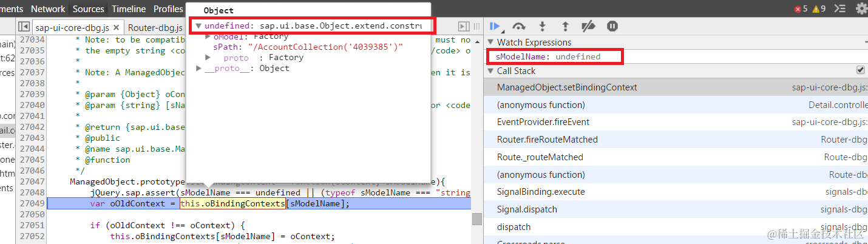Select the Router-dbg.js file tab

(155, 27)
